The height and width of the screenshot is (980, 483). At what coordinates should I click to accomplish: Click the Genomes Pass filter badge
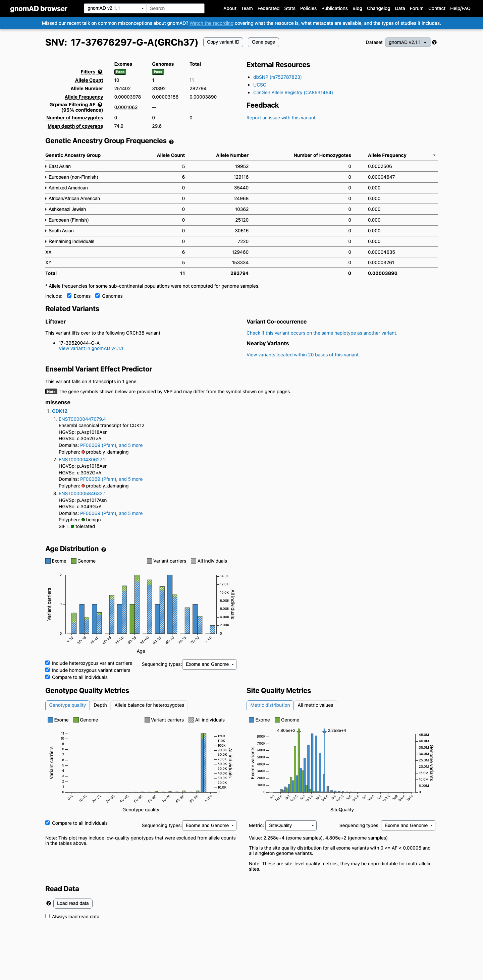(x=158, y=72)
